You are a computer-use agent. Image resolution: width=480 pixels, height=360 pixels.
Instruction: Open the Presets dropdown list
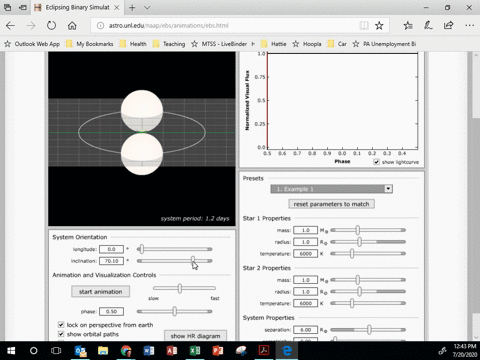pyautogui.click(x=331, y=189)
